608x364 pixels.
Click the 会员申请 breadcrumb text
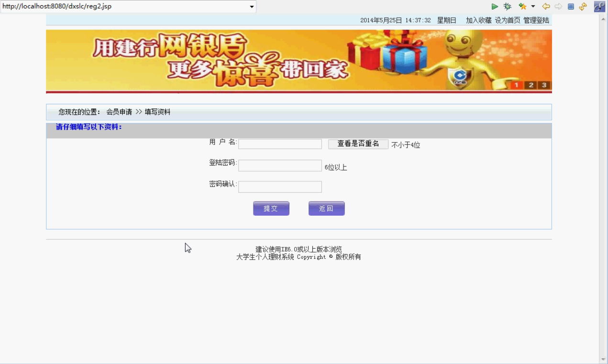119,112
